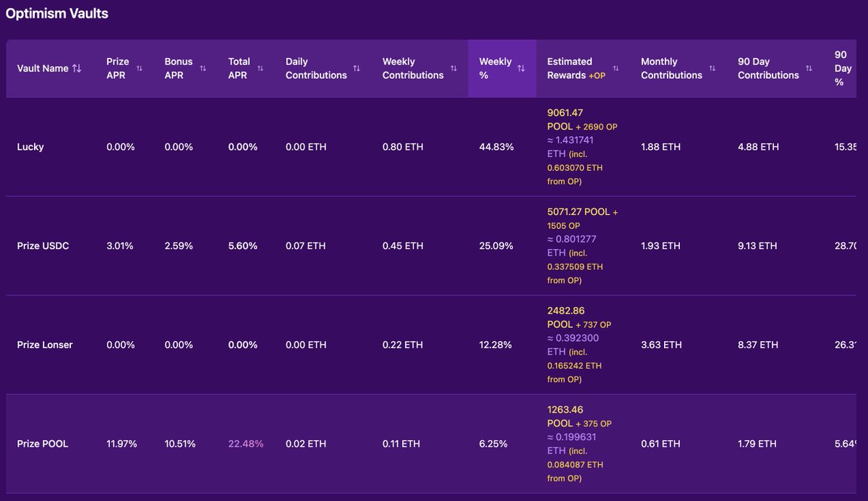The image size is (868, 501).
Task: Click sort arrows beside Estimated Rewards
Action: point(616,69)
